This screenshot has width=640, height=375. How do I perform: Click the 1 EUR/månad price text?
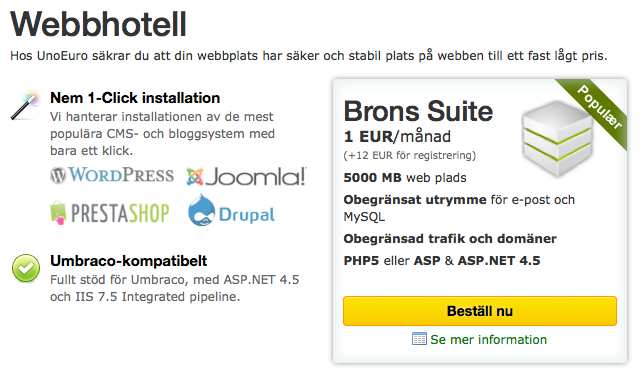pos(397,137)
